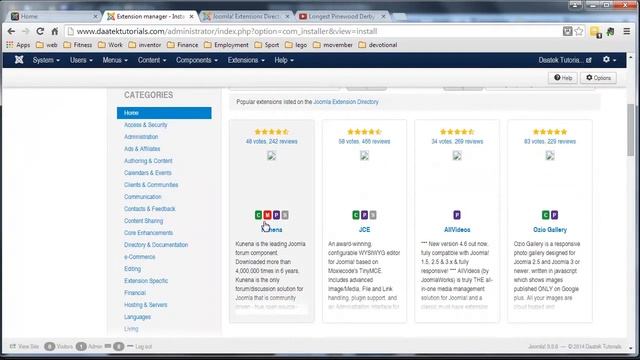Reload the page with the refresh icon
Viewport: 640px width, 360px height.
click(40, 31)
